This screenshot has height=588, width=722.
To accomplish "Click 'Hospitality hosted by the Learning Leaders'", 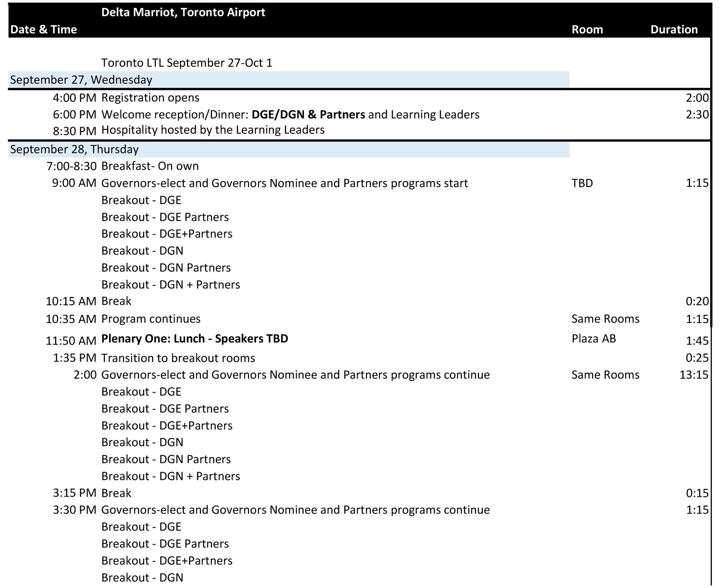I will (x=213, y=130).
